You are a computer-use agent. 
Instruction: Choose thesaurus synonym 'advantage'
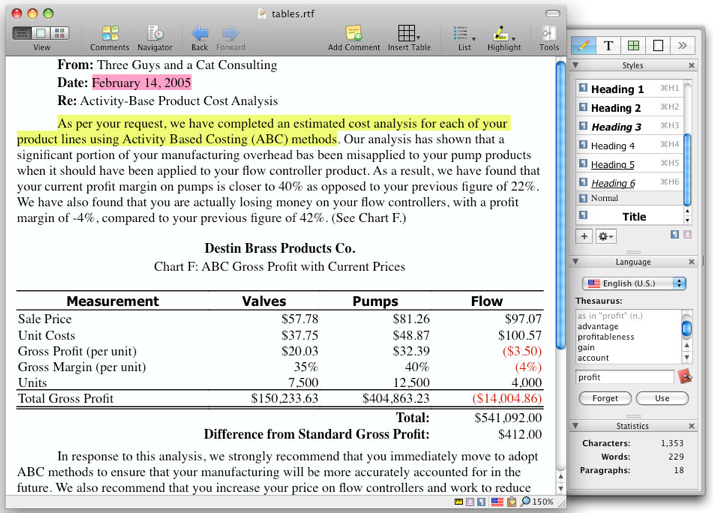pyautogui.click(x=598, y=327)
